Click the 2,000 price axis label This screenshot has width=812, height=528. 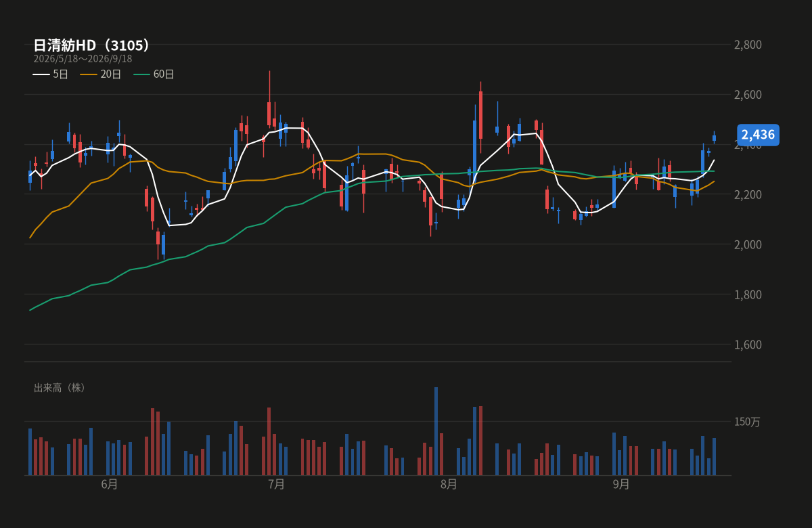(x=748, y=244)
